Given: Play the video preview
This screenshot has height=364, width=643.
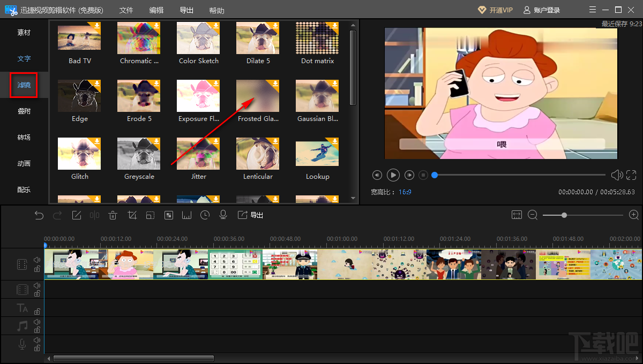Looking at the screenshot, I should point(393,175).
